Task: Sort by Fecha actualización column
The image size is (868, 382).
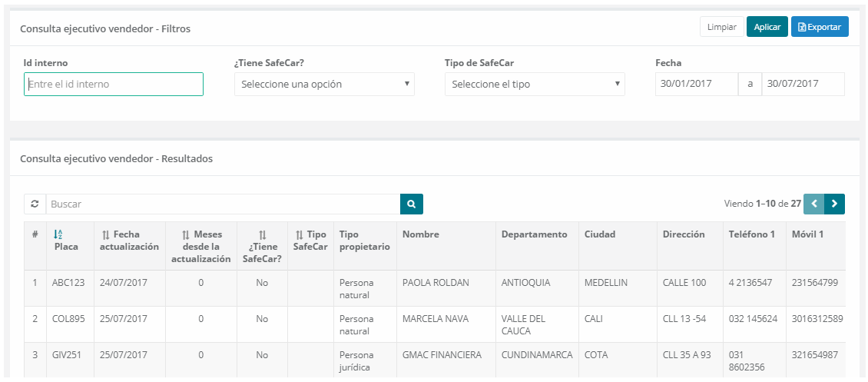Action: coord(106,234)
